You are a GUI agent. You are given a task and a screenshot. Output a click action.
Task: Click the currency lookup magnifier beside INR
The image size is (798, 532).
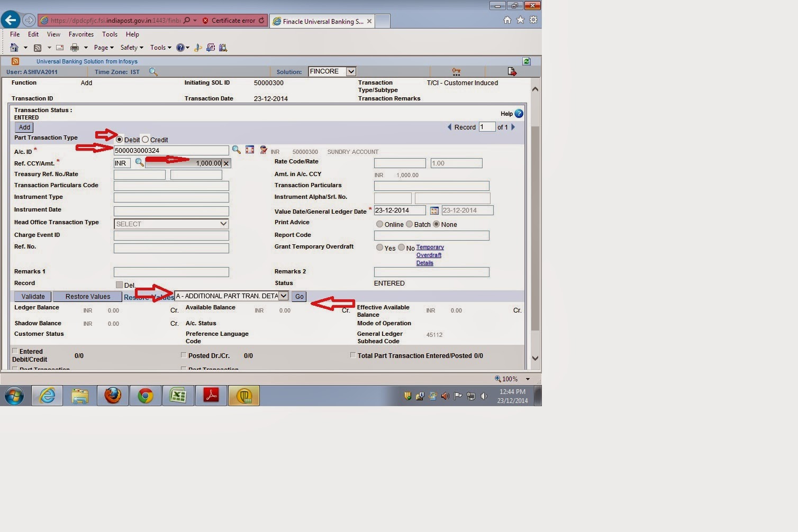[x=139, y=163]
